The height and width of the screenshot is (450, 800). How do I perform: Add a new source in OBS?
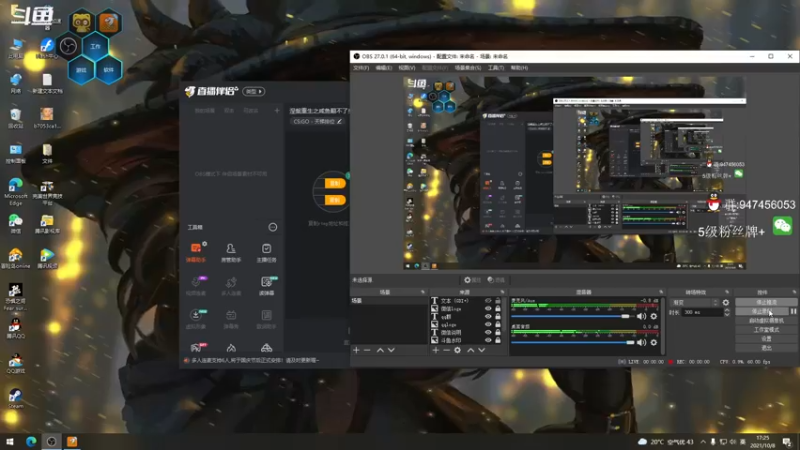pyautogui.click(x=435, y=350)
